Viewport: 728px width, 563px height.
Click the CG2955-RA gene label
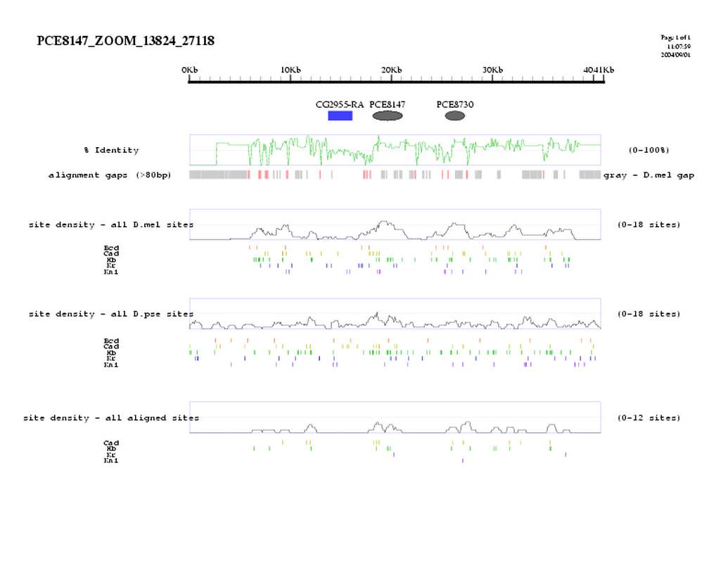click(340, 105)
